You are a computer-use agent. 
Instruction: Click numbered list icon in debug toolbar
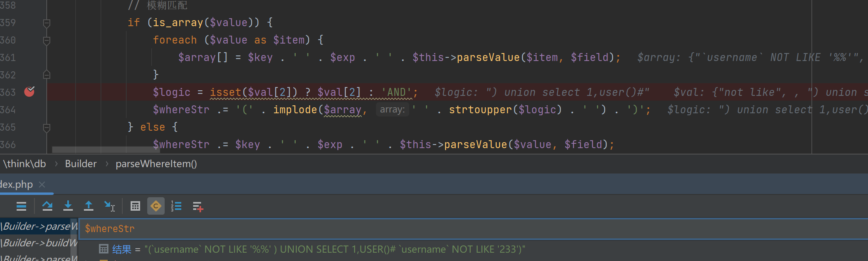tap(176, 206)
